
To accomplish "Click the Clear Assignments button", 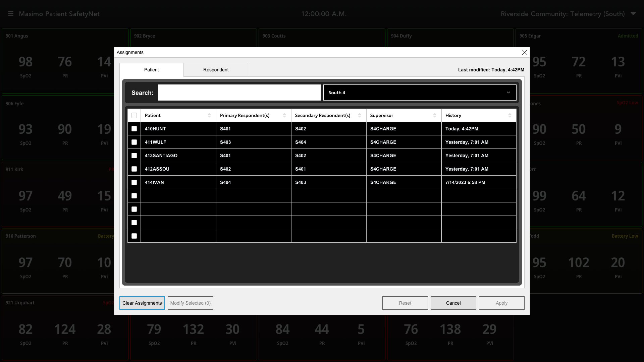I will tap(142, 303).
